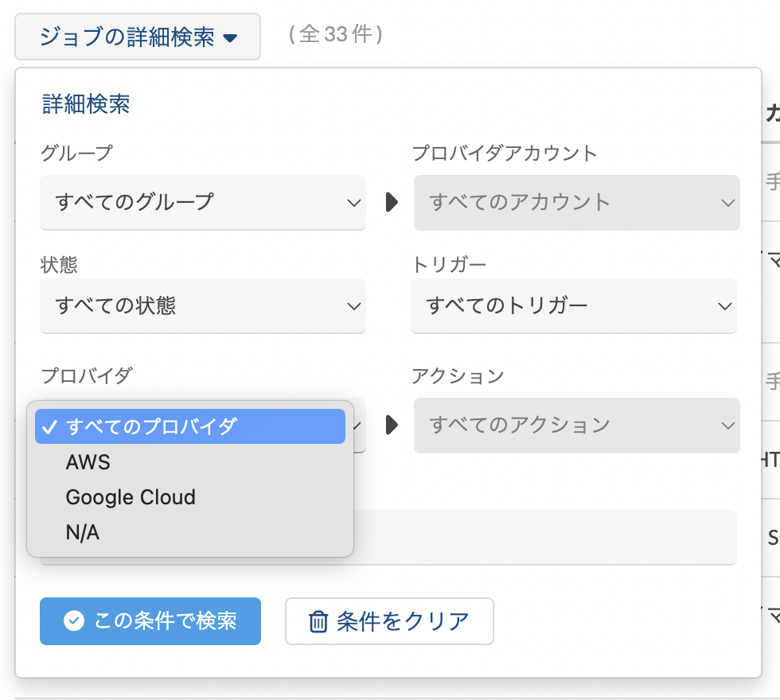Select Google Cloud provider option
This screenshot has width=780, height=700.
(131, 498)
